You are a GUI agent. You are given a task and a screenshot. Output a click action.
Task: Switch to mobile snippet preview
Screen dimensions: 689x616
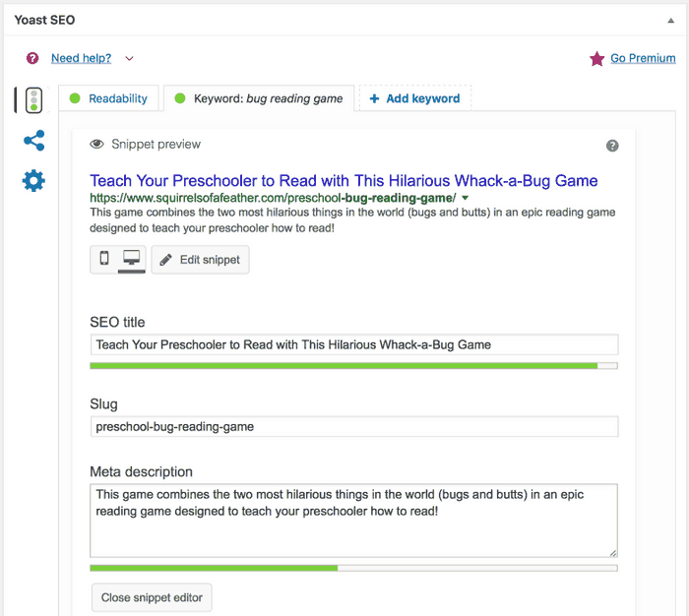pyautogui.click(x=104, y=259)
